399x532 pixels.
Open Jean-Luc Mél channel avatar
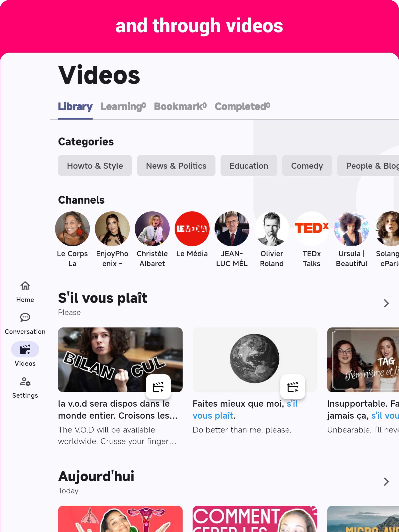pyautogui.click(x=232, y=229)
